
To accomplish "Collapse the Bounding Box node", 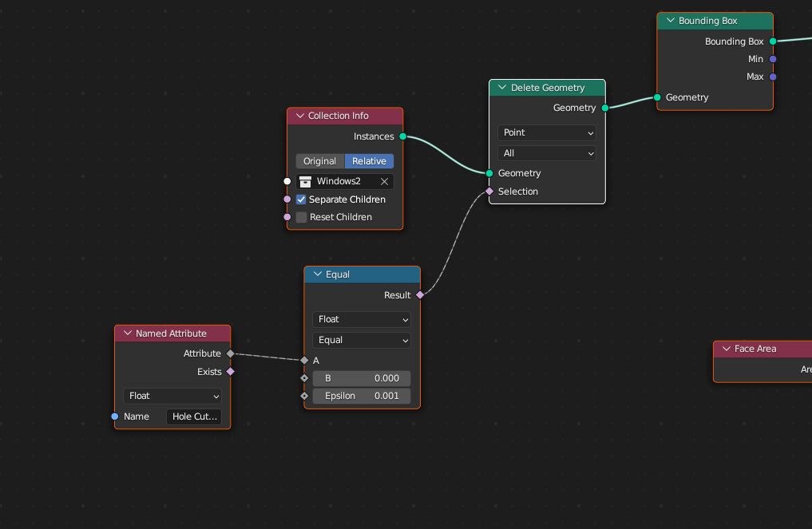I will point(670,20).
